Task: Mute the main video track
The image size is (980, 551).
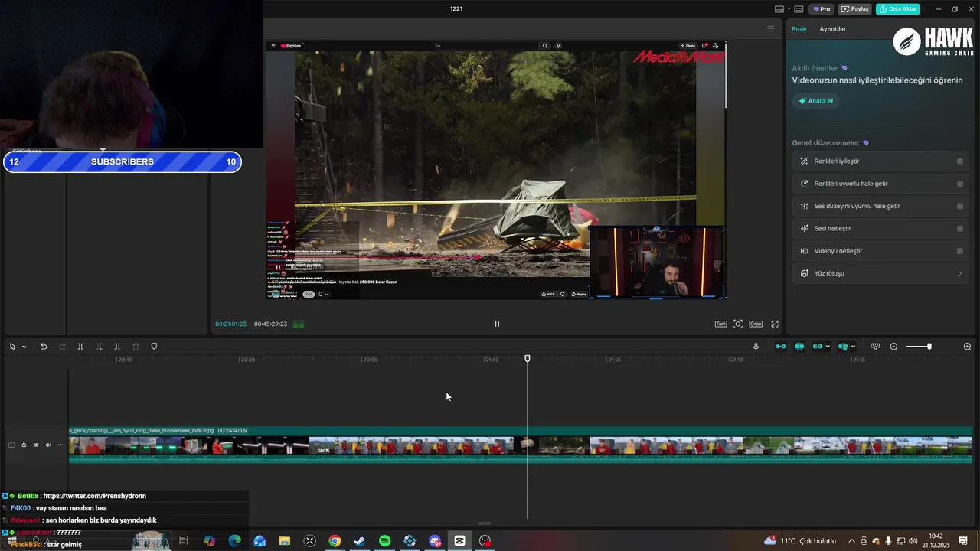Action: (x=48, y=445)
